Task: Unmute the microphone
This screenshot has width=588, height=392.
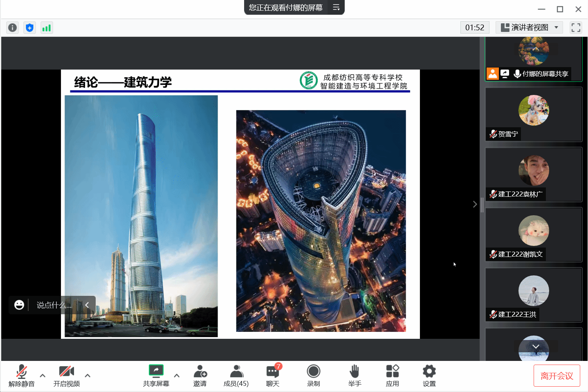Action: [x=22, y=376]
